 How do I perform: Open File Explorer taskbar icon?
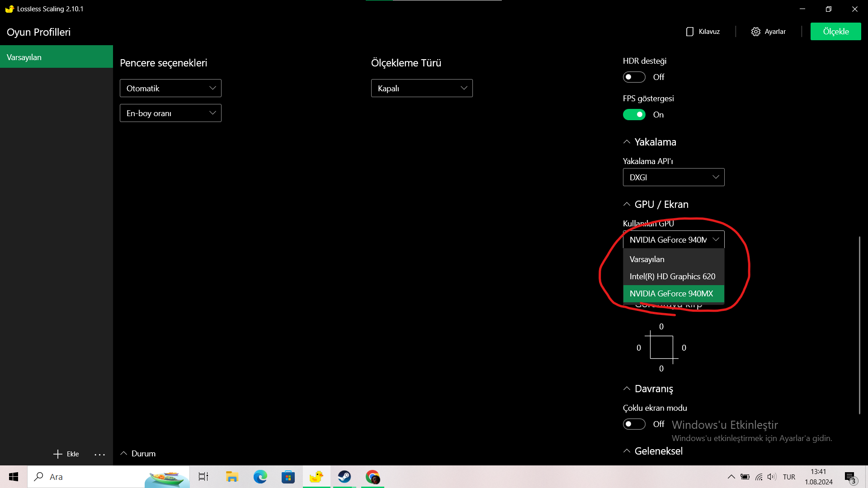pyautogui.click(x=232, y=477)
